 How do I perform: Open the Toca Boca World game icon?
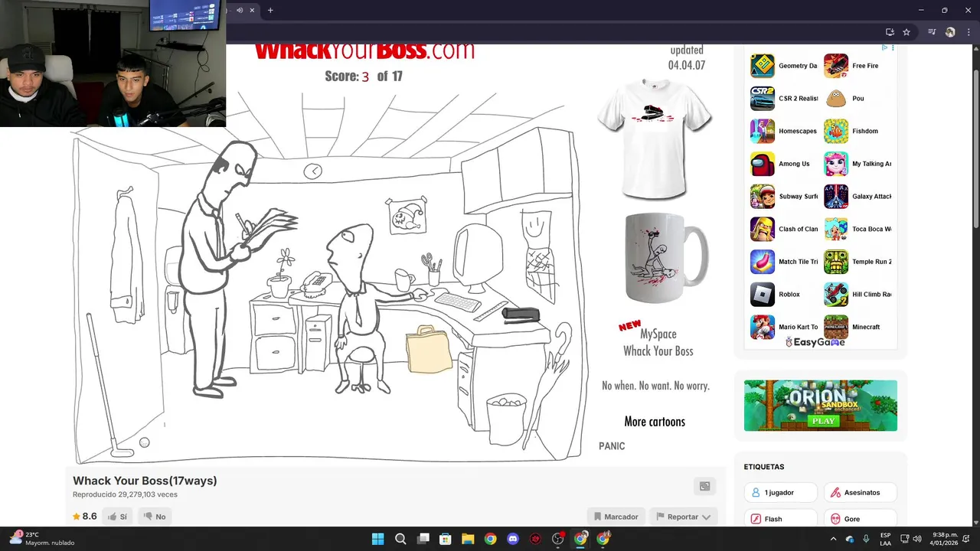(836, 229)
